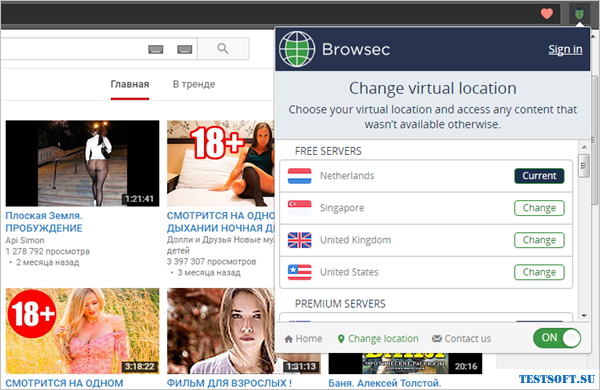Change location to Singapore
600x390 pixels.
pyautogui.click(x=539, y=208)
